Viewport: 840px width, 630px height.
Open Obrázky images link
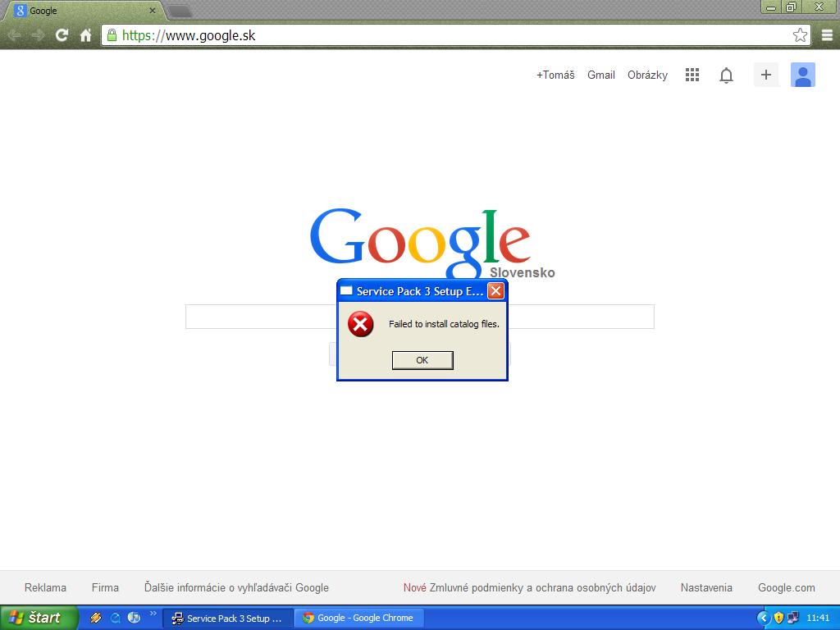pyautogui.click(x=647, y=75)
